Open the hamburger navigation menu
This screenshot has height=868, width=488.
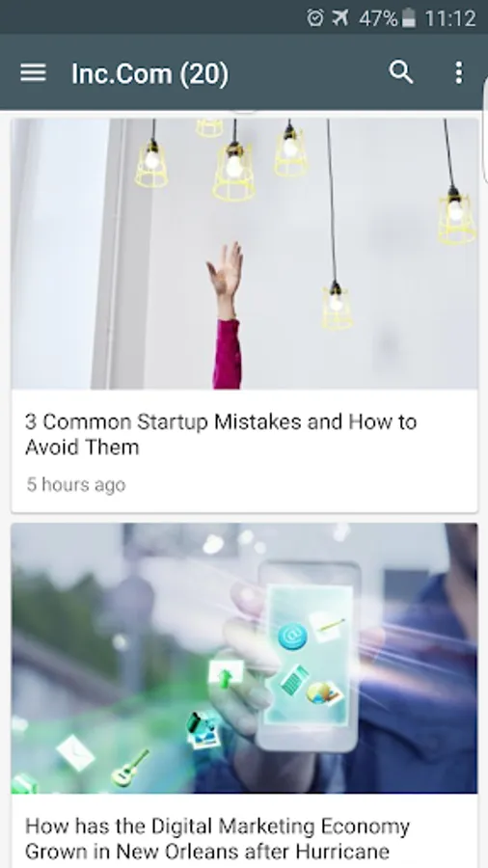pos(33,72)
